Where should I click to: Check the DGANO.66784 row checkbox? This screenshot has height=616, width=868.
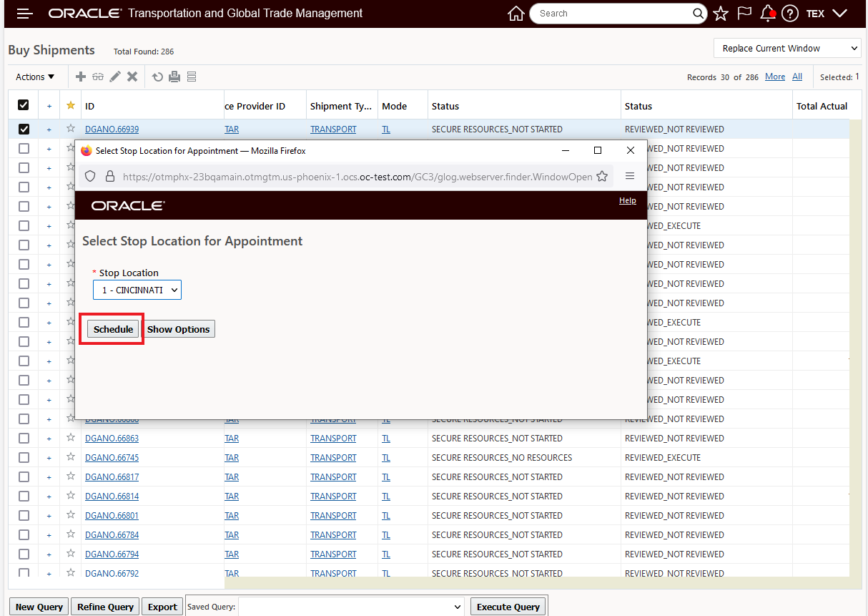point(24,534)
